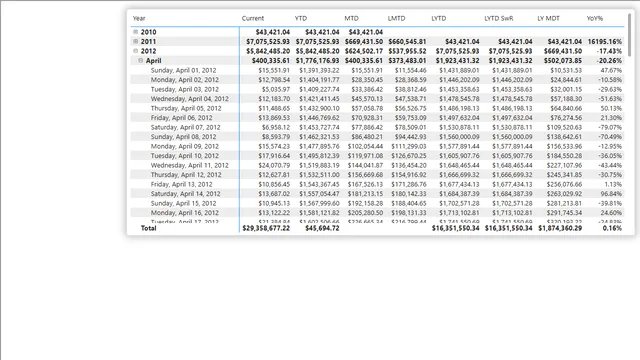Sort by the Year column header
The image size is (640, 360).
pyautogui.click(x=139, y=18)
